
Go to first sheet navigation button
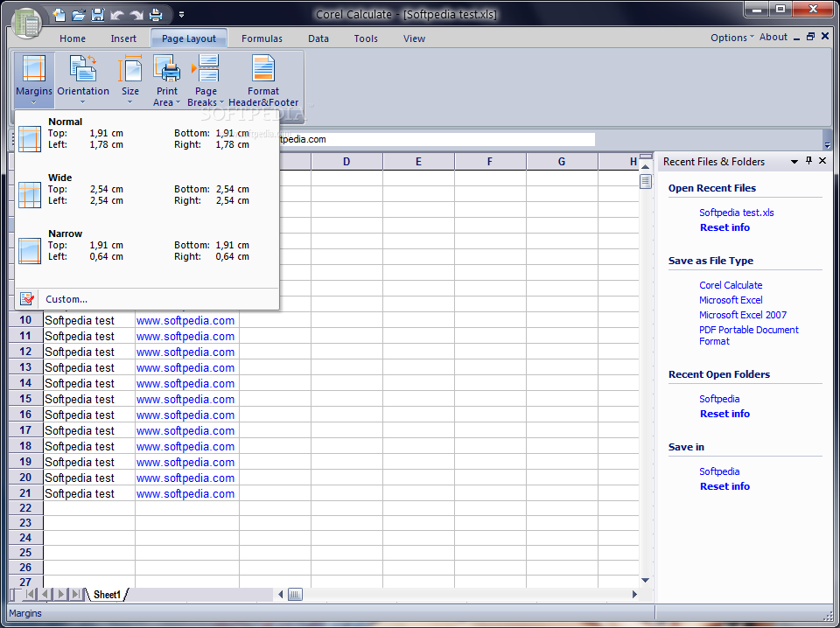(x=31, y=594)
